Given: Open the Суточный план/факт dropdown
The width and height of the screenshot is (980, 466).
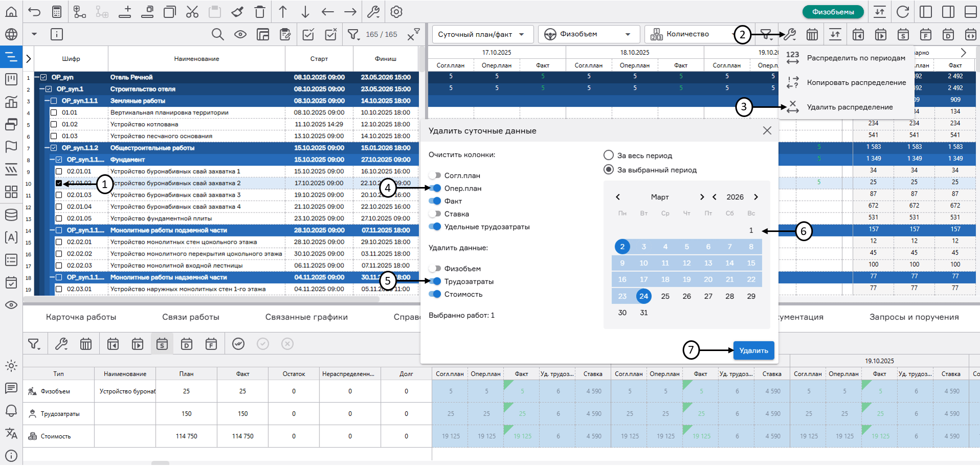Looking at the screenshot, I should pyautogui.click(x=482, y=34).
